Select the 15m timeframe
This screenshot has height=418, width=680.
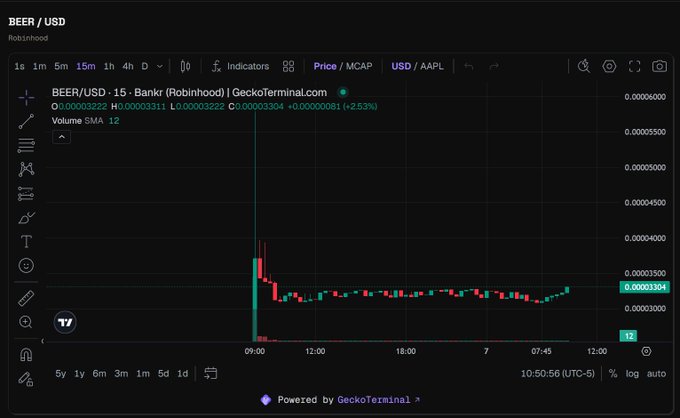(86, 66)
